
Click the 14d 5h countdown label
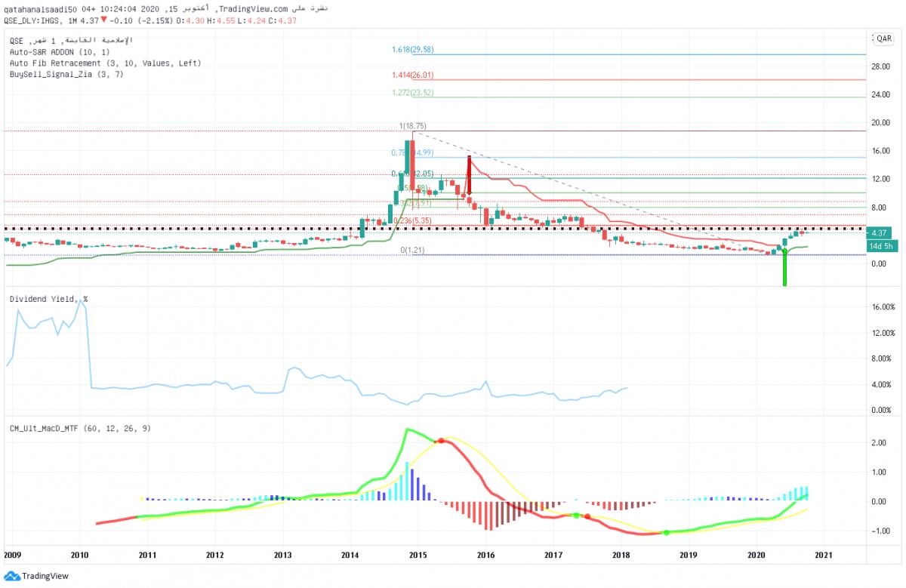click(880, 245)
